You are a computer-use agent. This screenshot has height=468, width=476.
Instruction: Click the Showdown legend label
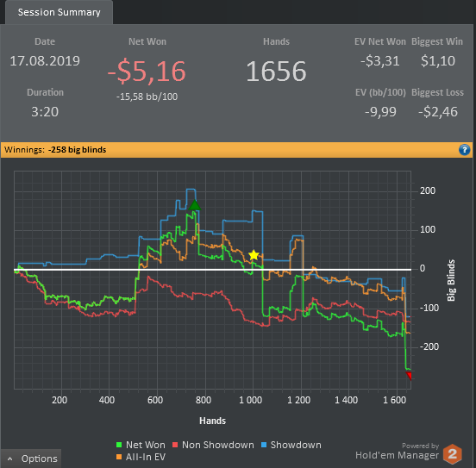tap(296, 445)
